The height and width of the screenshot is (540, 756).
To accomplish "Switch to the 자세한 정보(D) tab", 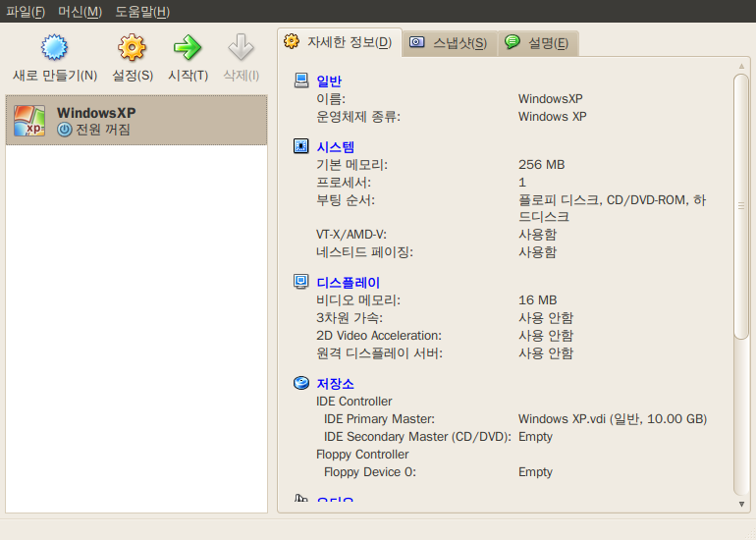I will (340, 42).
